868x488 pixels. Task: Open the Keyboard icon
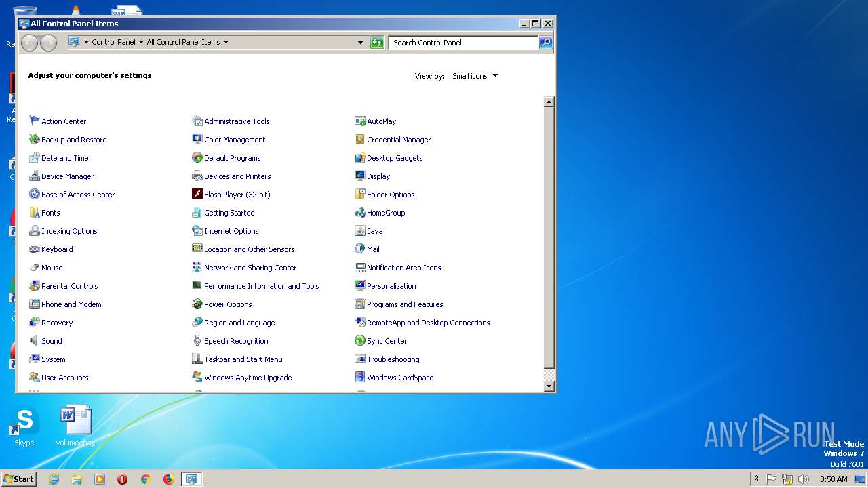tap(35, 249)
